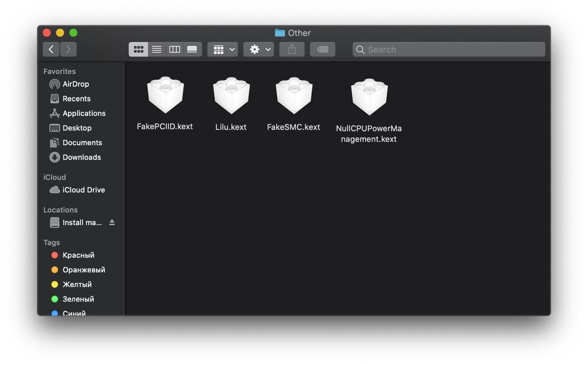This screenshot has width=588, height=365.
Task: Select the NullCPUPowerManagement.kext file icon
Action: click(x=369, y=96)
